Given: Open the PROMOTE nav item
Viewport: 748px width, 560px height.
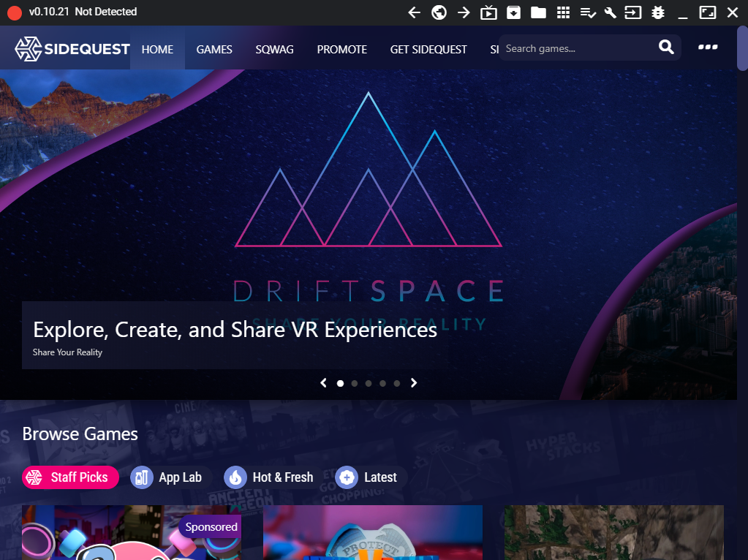Looking at the screenshot, I should click(342, 49).
